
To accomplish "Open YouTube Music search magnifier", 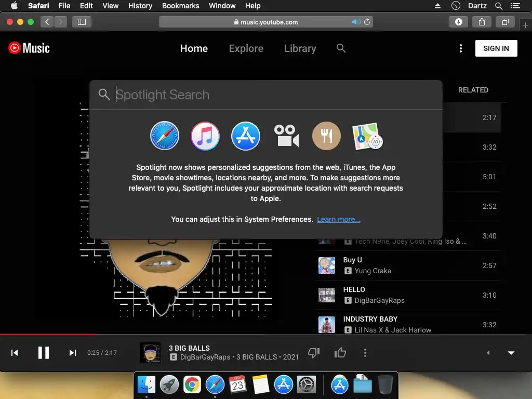I will pyautogui.click(x=341, y=48).
